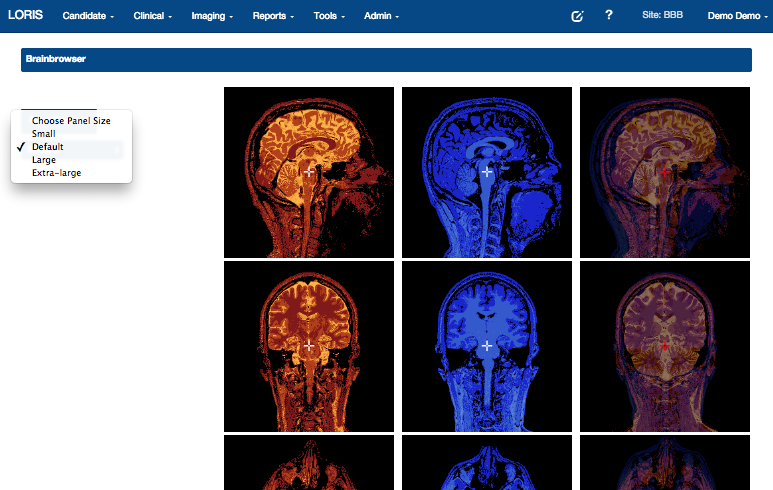
Task: Select Small panel size option
Action: pos(44,133)
